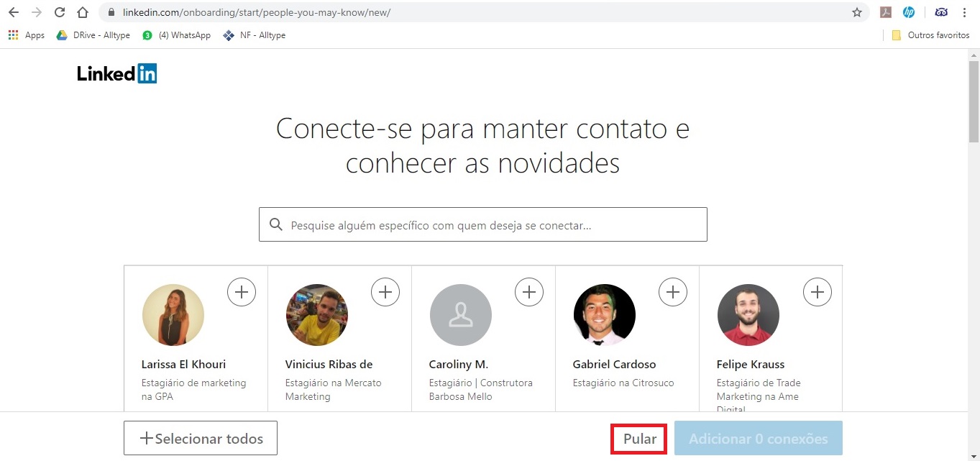Click the LinkedIn logo
980x461 pixels.
(x=116, y=73)
